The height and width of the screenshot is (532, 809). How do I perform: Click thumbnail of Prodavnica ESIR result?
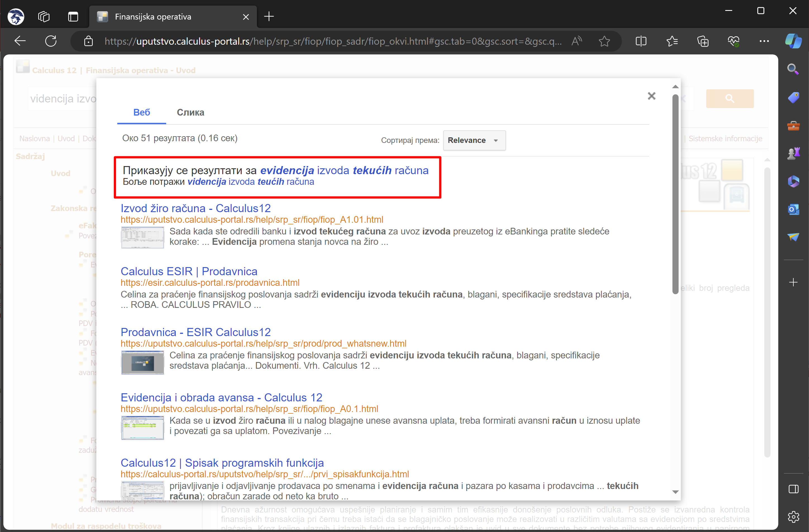(x=142, y=363)
